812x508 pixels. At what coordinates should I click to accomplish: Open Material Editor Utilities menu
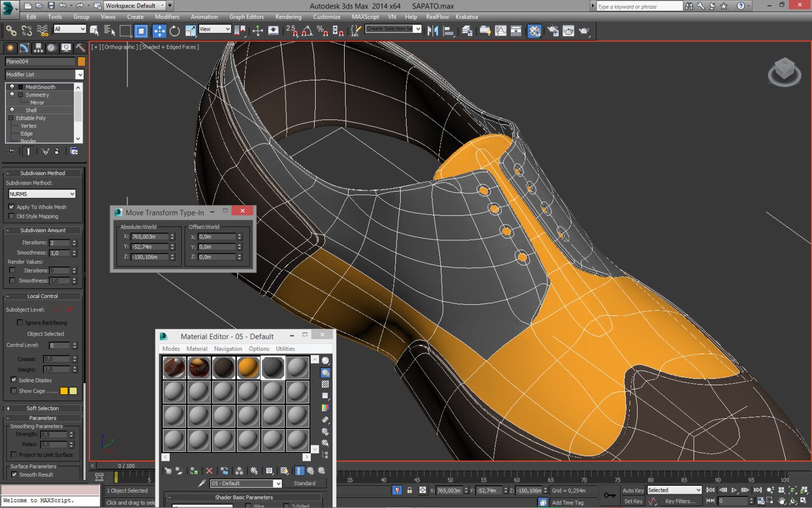[285, 349]
